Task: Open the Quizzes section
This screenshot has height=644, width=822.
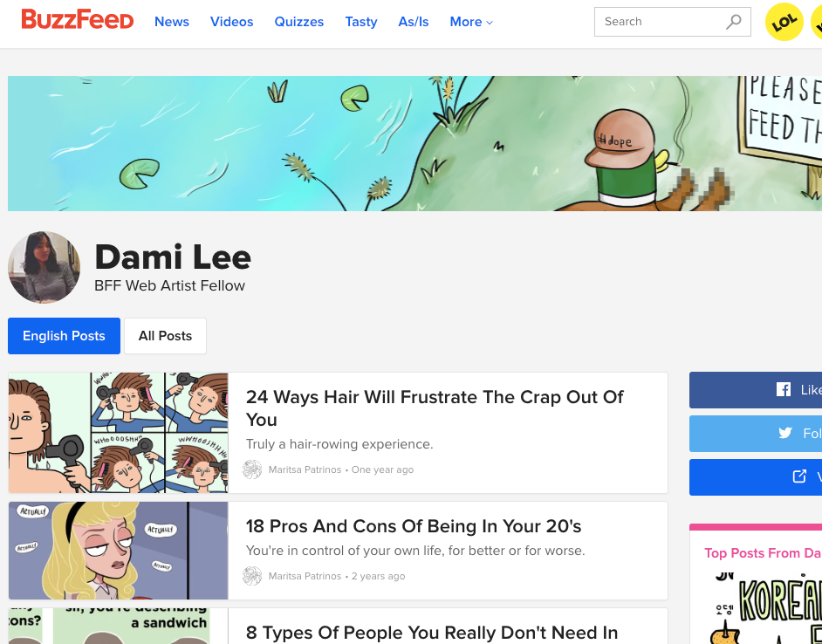Action: 299,22
